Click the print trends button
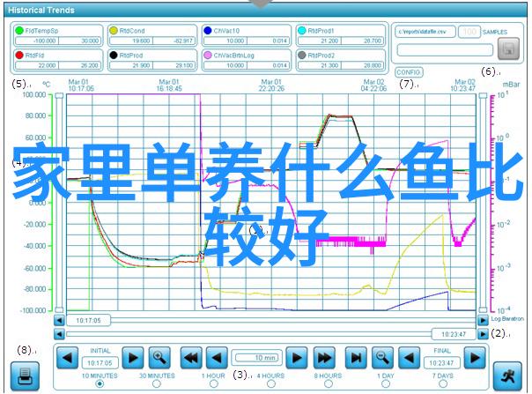This screenshot has width=532, height=394. [25, 376]
